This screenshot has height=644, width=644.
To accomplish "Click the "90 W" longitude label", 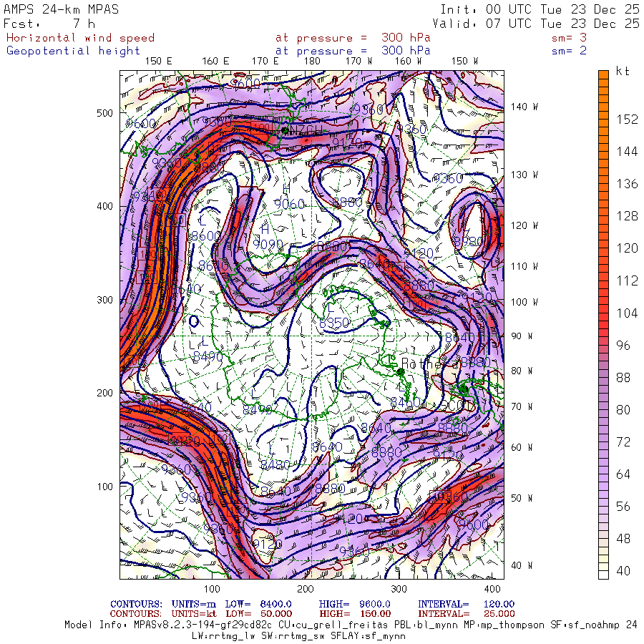I will coord(522,336).
